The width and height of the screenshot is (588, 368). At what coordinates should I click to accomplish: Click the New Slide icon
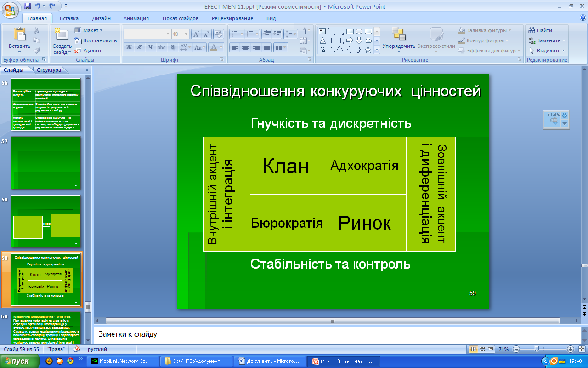[x=61, y=34]
